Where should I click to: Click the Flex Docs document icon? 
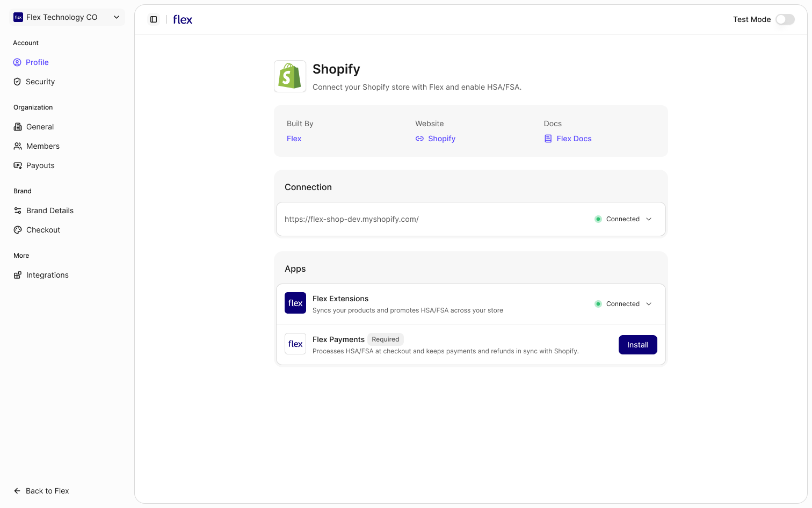pyautogui.click(x=548, y=139)
